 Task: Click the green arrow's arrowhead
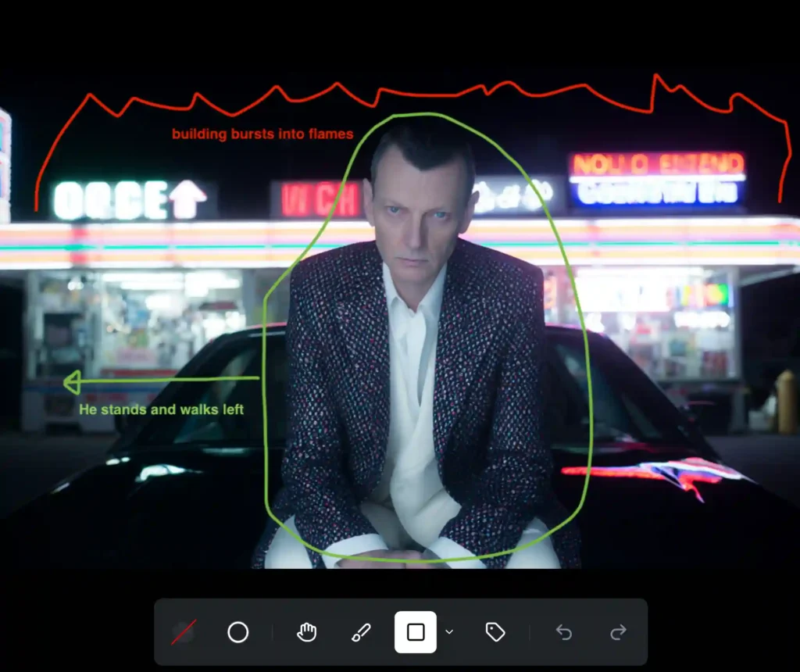coord(72,382)
